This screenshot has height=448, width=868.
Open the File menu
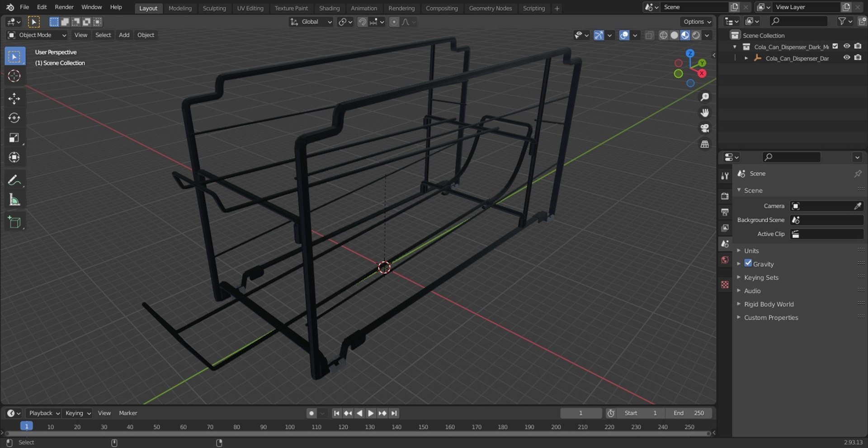click(24, 7)
